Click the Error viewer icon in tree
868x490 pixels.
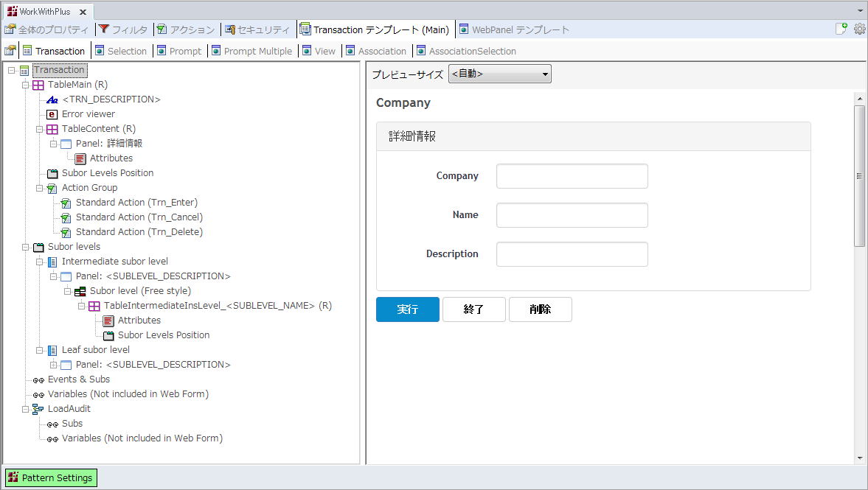[x=52, y=114]
